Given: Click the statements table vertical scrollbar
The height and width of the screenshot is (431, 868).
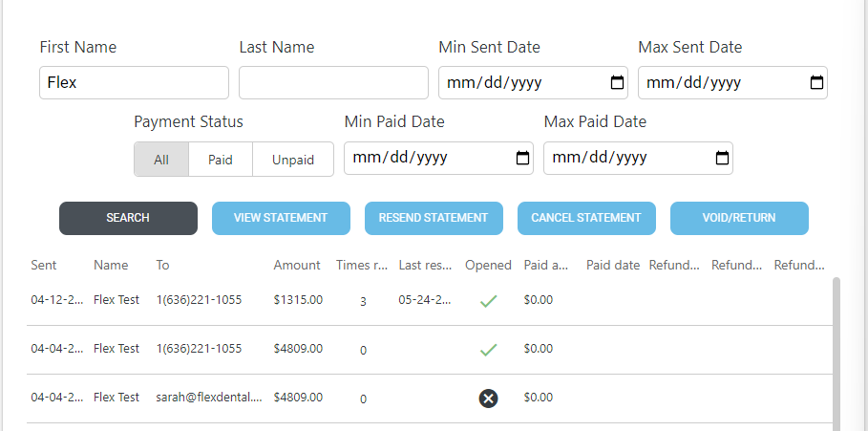Looking at the screenshot, I should point(838,354).
